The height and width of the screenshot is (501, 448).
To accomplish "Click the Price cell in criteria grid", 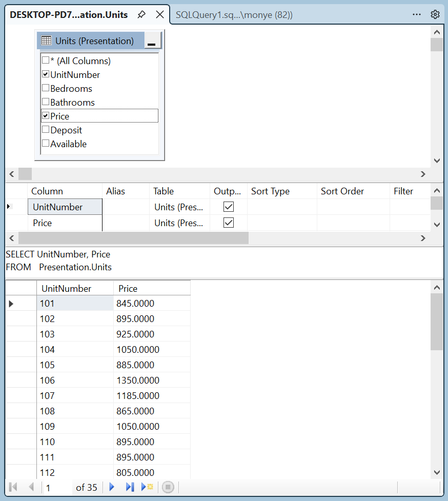I will 65,223.
